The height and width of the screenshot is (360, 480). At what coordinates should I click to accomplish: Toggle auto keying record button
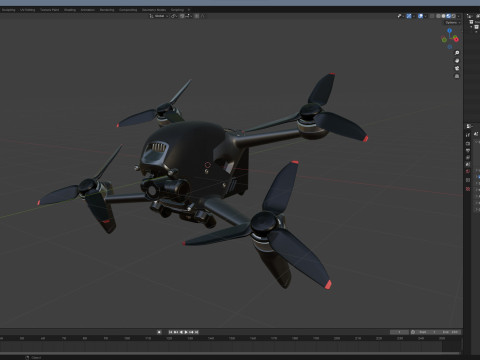point(159,332)
